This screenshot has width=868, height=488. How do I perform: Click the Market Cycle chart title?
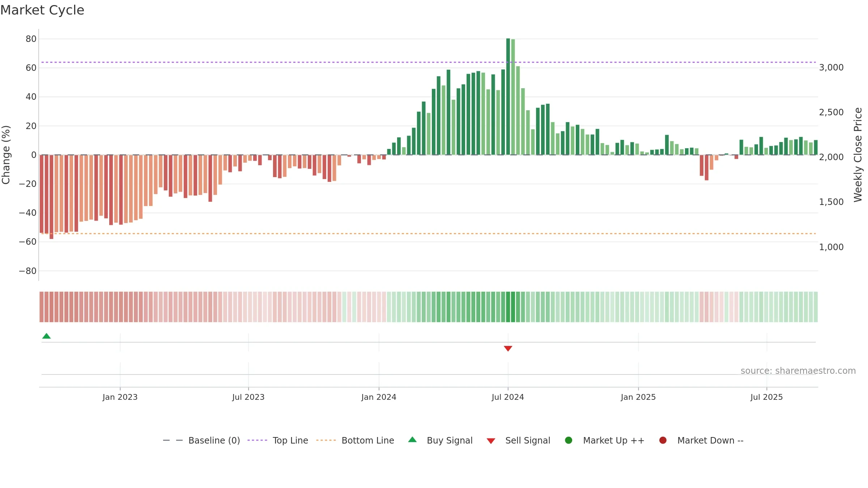[42, 10]
